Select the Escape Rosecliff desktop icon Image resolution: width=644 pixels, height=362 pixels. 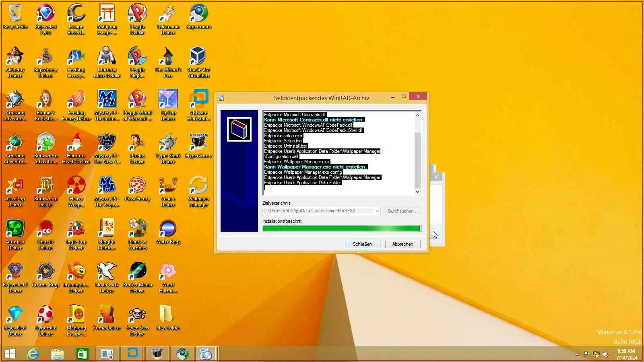pyautogui.click(x=76, y=19)
